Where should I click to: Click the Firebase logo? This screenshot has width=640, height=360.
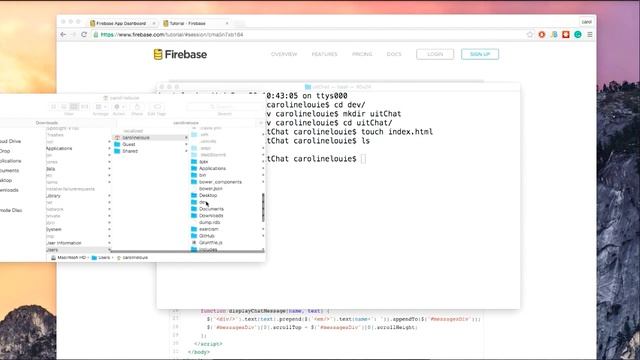pyautogui.click(x=180, y=54)
